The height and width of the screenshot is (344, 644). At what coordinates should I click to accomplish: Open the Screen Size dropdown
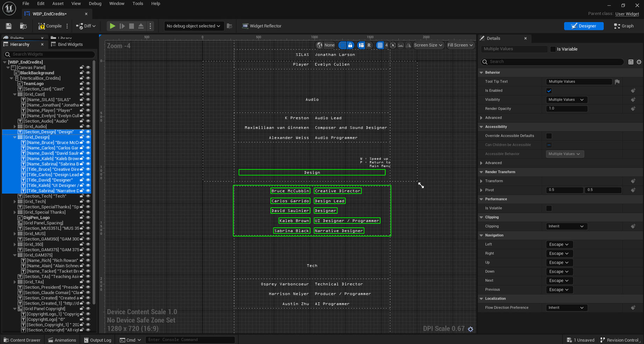[428, 45]
